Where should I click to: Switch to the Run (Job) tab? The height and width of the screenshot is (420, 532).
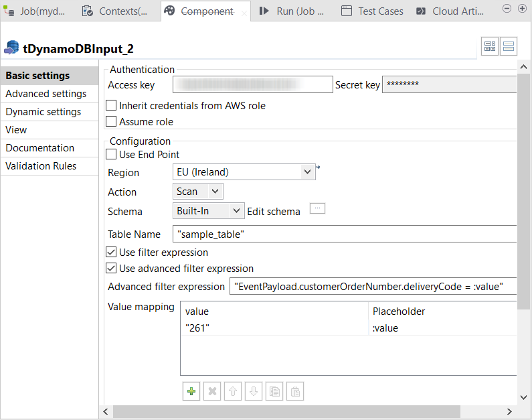(292, 11)
